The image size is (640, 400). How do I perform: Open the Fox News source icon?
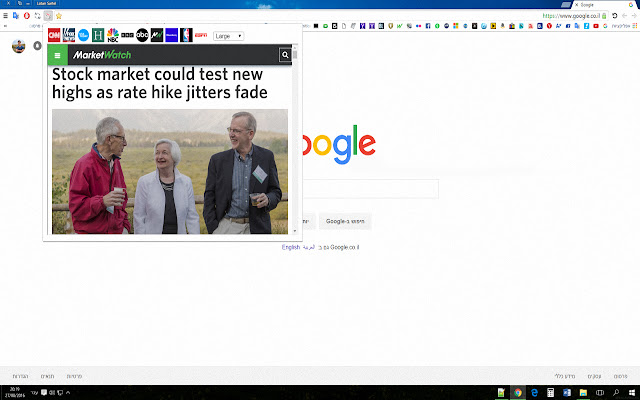point(69,35)
